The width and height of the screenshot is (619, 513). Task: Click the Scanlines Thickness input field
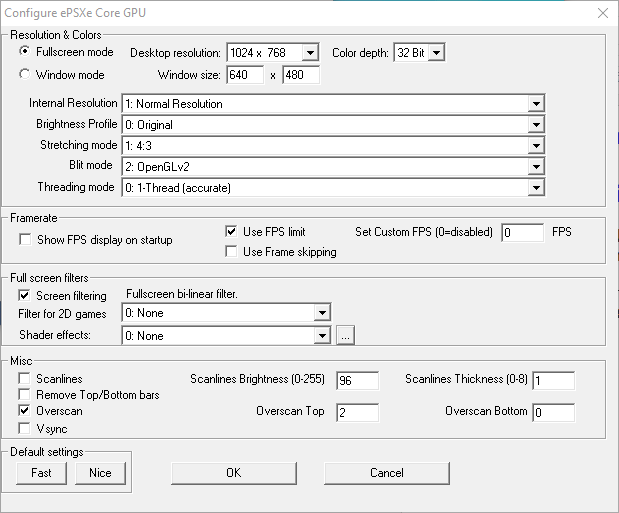point(553,380)
